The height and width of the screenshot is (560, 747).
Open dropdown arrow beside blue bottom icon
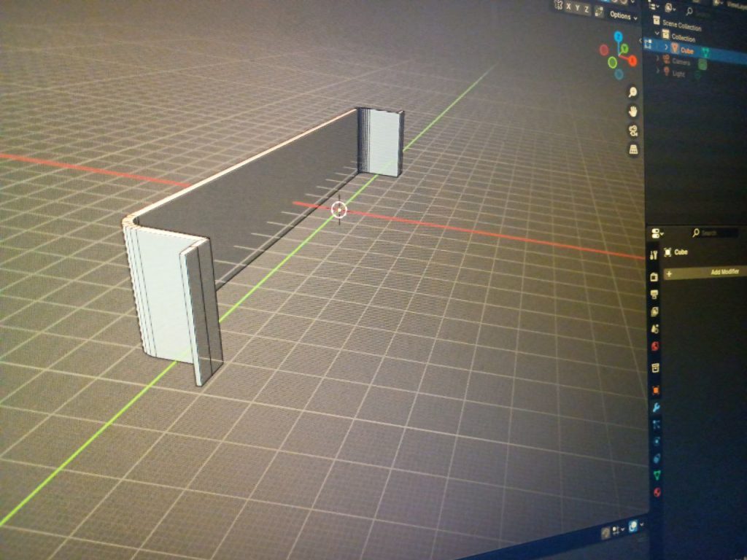pos(642,524)
